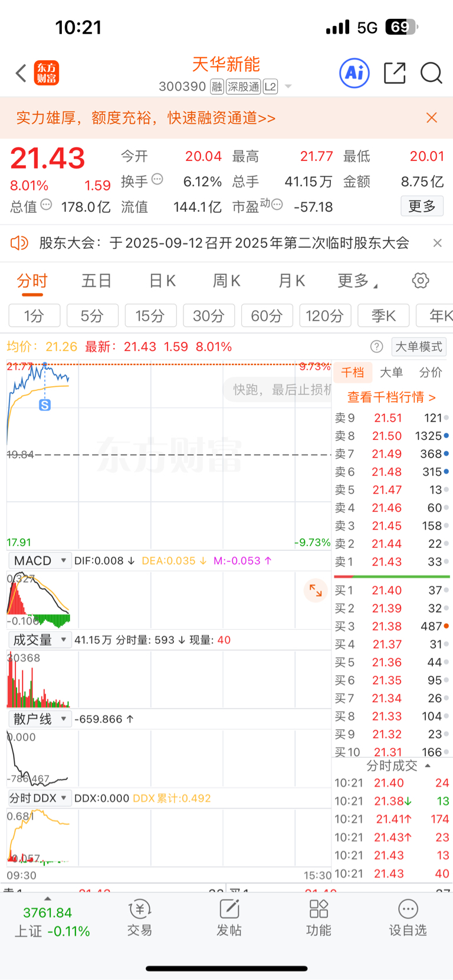This screenshot has width=453, height=980.
Task: Tap the share export icon
Action: click(x=395, y=73)
